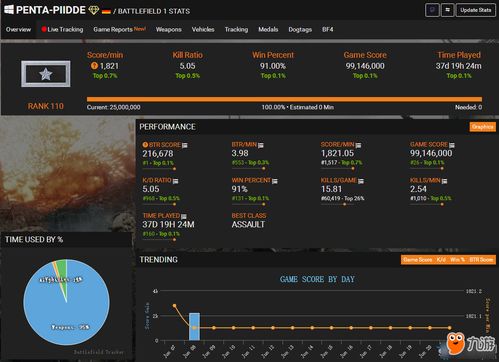
Task: Switch trending chart to Win %
Action: [x=457, y=260]
